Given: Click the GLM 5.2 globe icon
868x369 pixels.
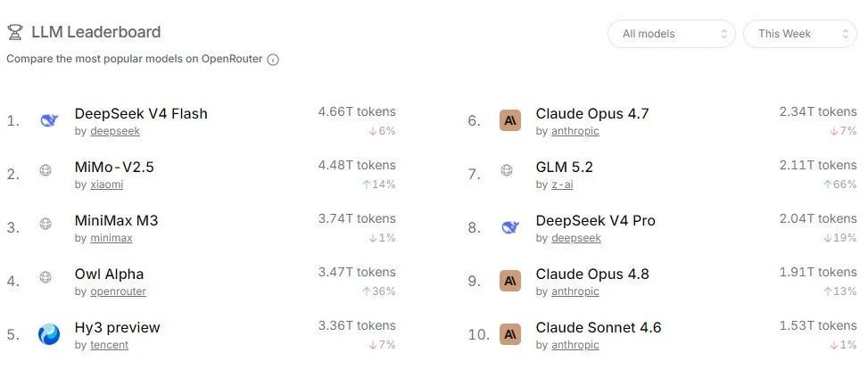Looking at the screenshot, I should [x=507, y=170].
